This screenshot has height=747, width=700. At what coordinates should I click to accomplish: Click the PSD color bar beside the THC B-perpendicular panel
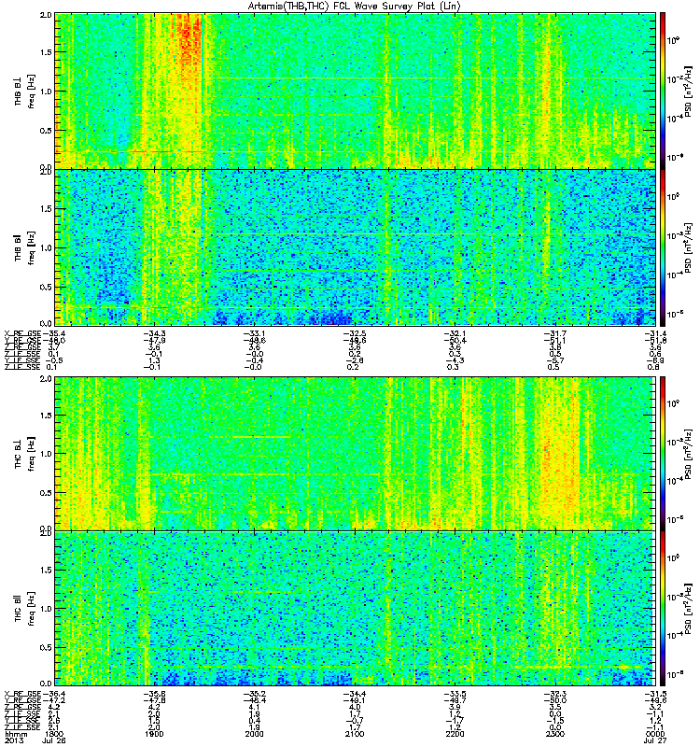point(663,453)
